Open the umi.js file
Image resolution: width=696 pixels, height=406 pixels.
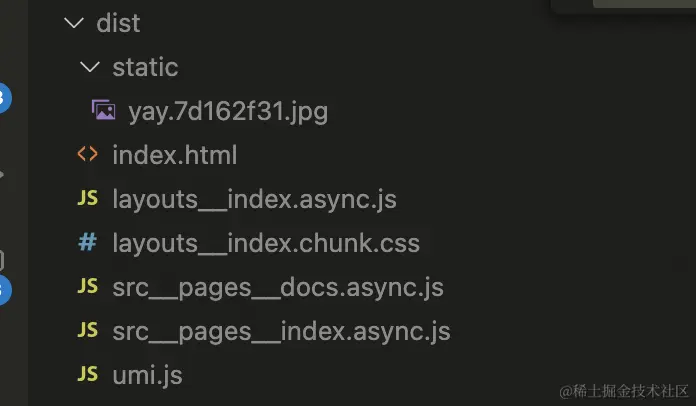point(147,375)
